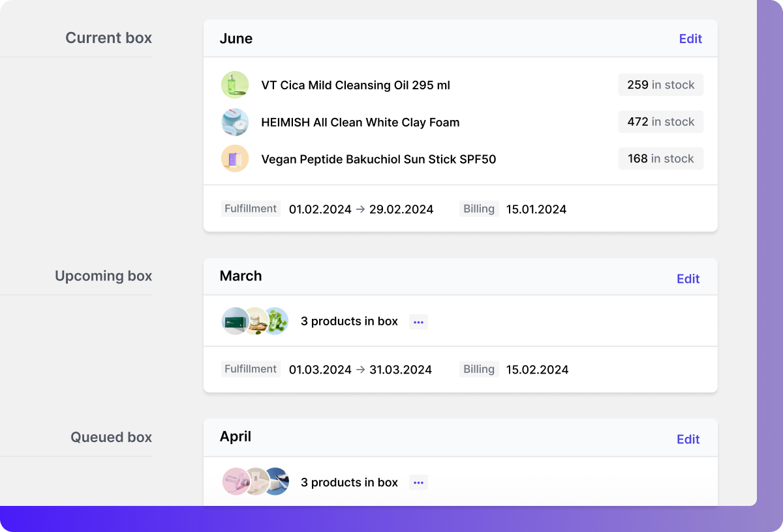The width and height of the screenshot is (783, 532).
Task: Click the green leaves thumbnail in March box
Action: point(275,321)
